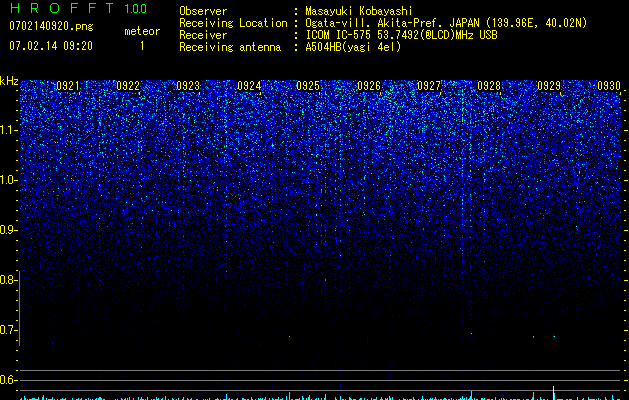This screenshot has height=400, width=629.
Task: Click the 0928 time marker
Action: 489,86
